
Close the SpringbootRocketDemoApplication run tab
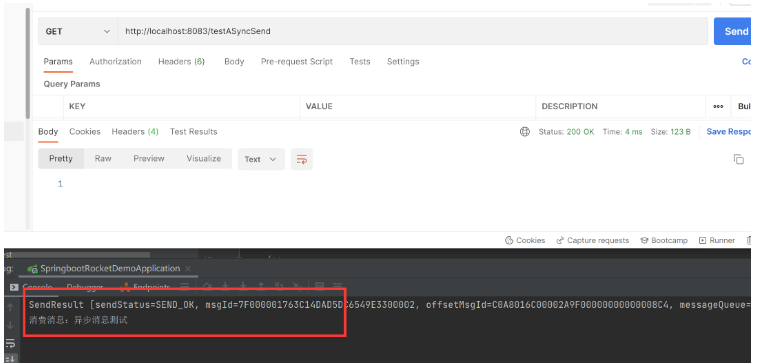[188, 269]
